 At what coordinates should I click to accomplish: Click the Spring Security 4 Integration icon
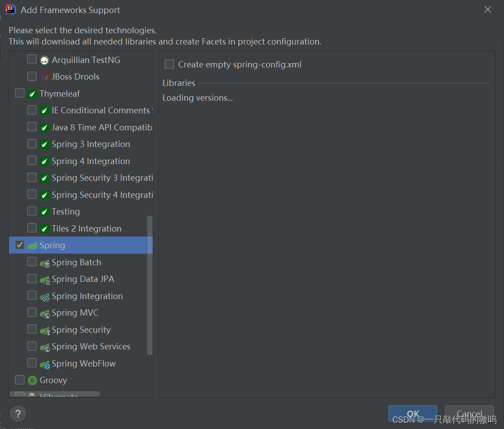[45, 195]
